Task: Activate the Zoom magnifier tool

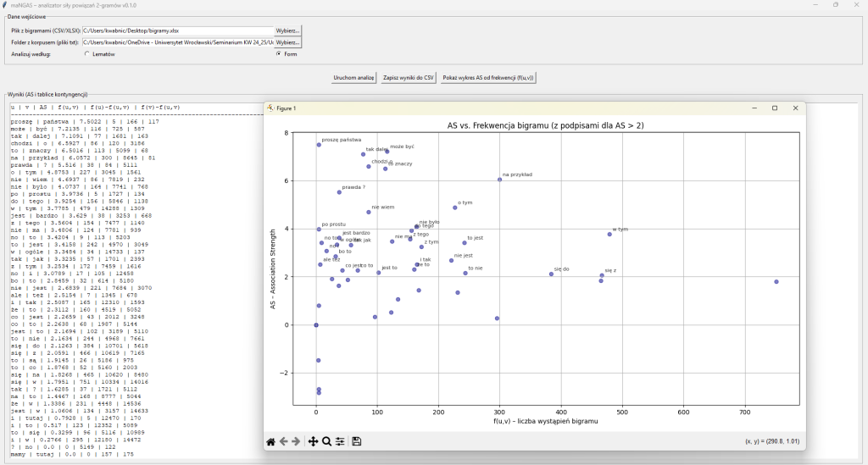Action: point(326,441)
